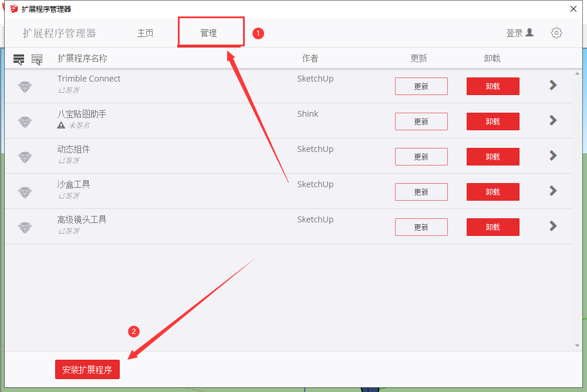The image size is (587, 392).
Task: Select the 动态组件 extension name
Action: (x=73, y=149)
